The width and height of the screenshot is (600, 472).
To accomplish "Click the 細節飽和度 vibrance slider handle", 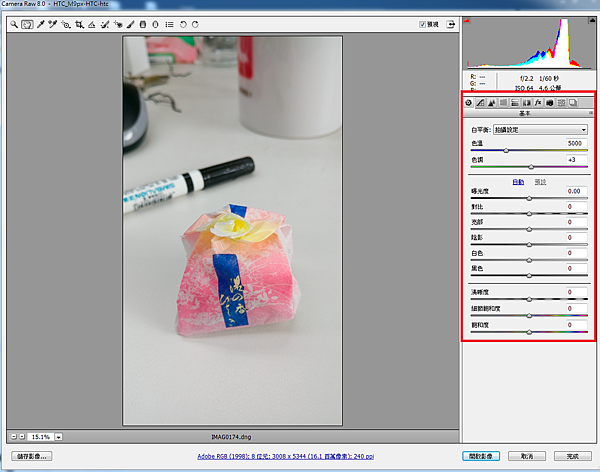I will 529,316.
